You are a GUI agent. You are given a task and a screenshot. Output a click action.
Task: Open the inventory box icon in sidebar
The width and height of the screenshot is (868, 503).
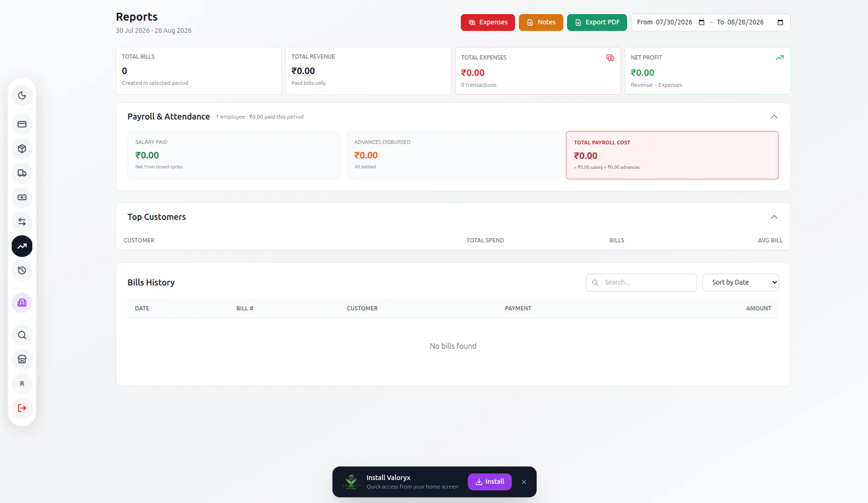(x=22, y=149)
